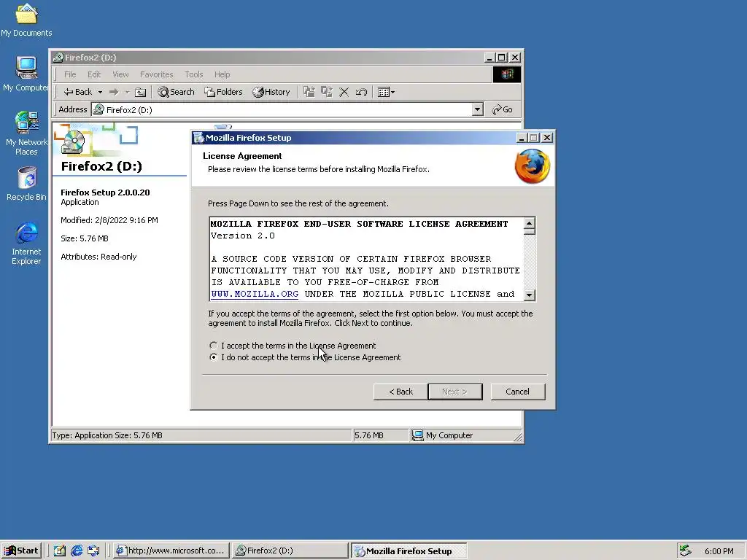The image size is (747, 560).
Task: Click the setup icon in dialog title bar
Action: (198, 138)
